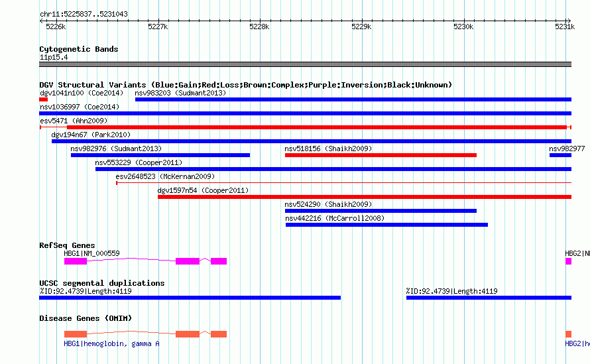The width and height of the screenshot is (590, 364).
Task: Click the nsv983203 (Sudmant2013) label
Action: point(180,93)
